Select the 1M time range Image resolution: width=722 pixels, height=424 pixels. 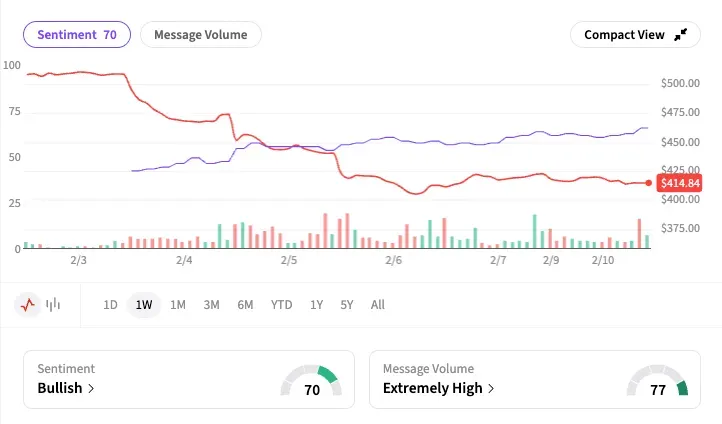pos(178,305)
